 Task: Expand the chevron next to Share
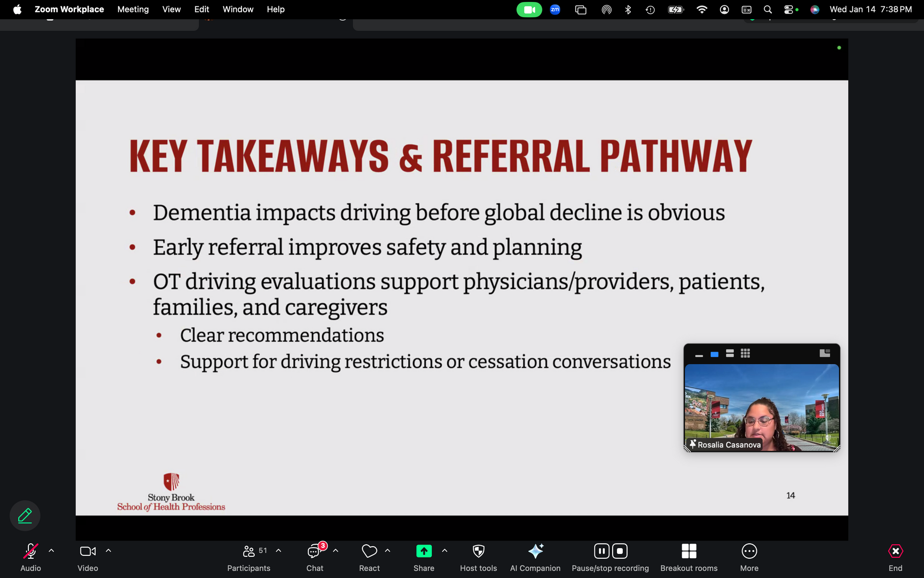[x=445, y=551]
